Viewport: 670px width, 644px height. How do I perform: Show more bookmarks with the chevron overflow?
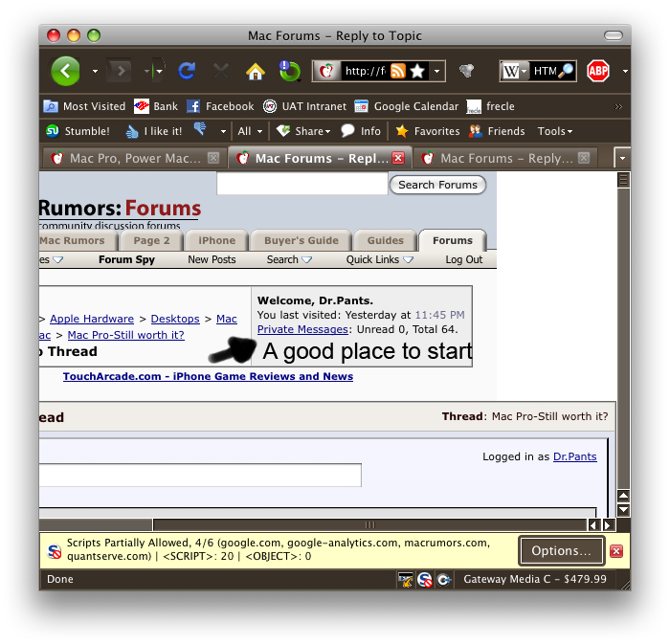618,106
